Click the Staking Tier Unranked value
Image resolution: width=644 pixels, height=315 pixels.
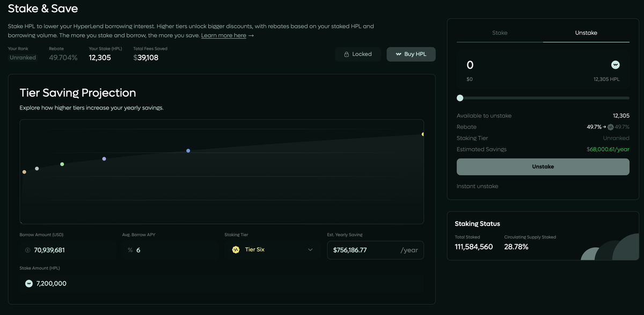[x=616, y=138]
